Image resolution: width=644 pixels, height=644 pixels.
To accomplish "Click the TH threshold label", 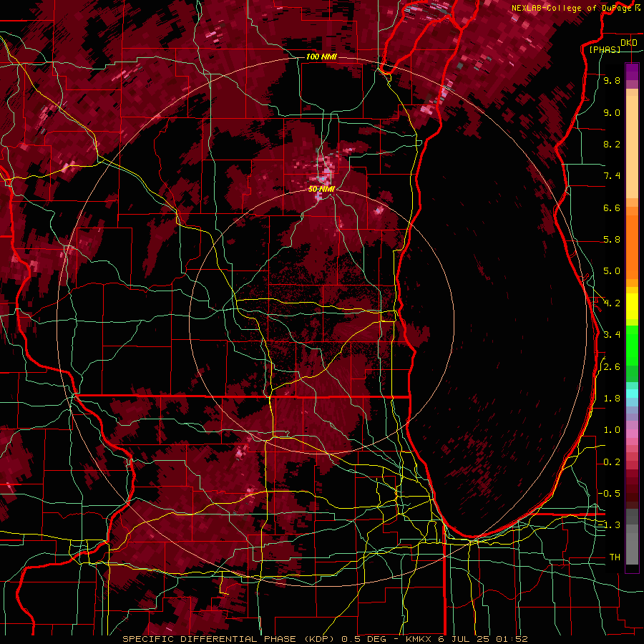I will (615, 557).
